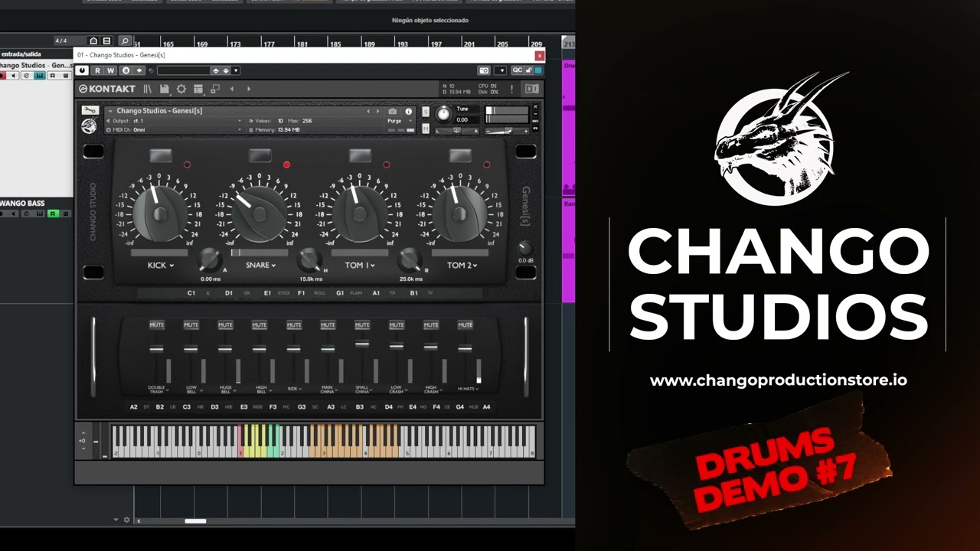Click the Tune knob

pyautogui.click(x=443, y=114)
